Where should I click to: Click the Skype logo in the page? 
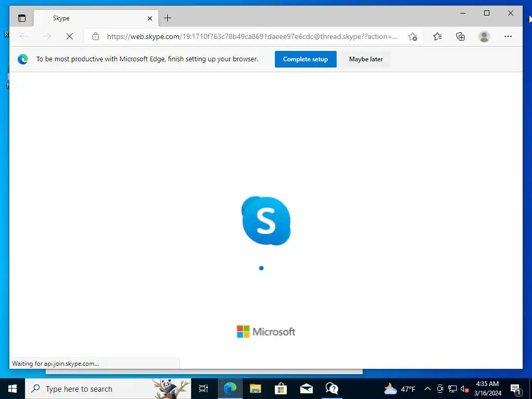tap(265, 220)
